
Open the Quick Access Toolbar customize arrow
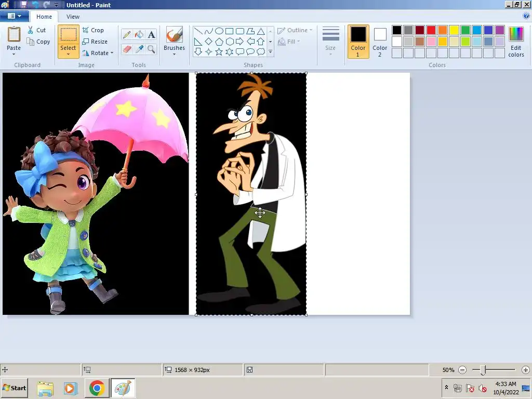[56, 5]
